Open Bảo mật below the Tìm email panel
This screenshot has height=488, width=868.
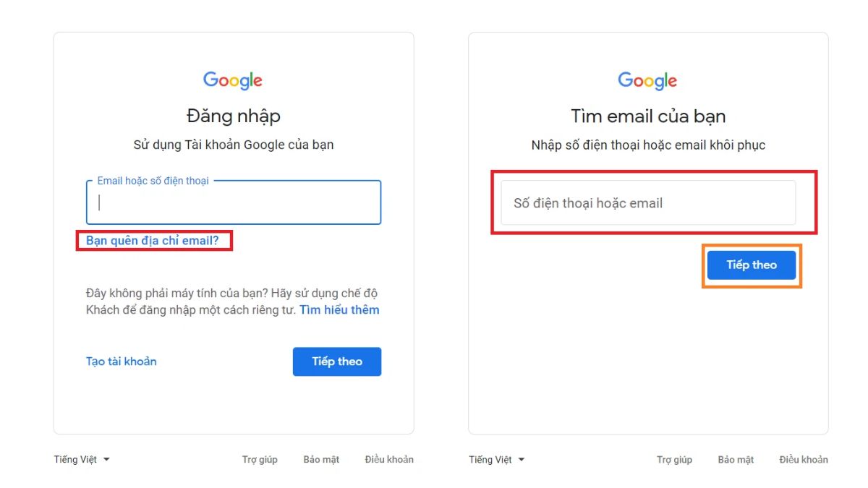pos(736,460)
